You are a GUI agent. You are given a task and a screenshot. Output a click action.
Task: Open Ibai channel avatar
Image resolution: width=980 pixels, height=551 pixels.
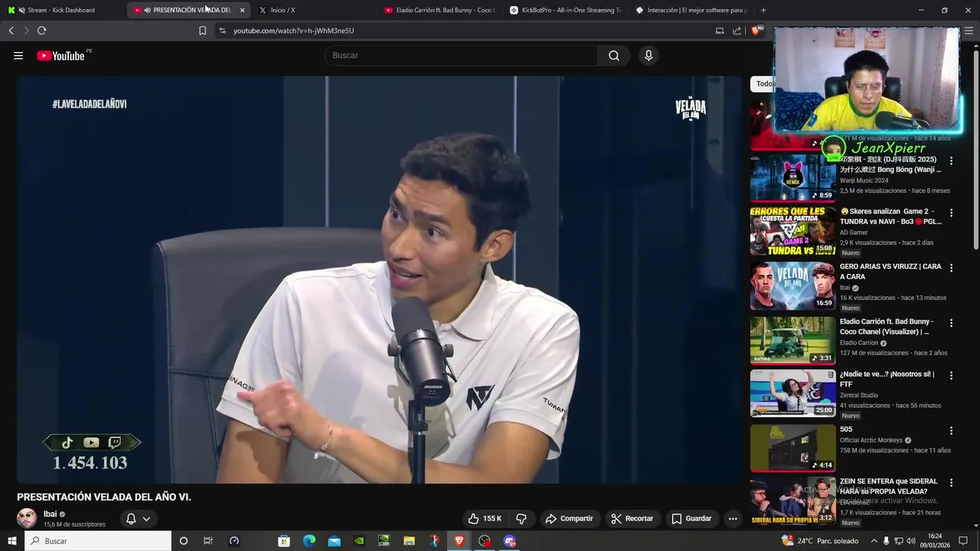(x=27, y=518)
